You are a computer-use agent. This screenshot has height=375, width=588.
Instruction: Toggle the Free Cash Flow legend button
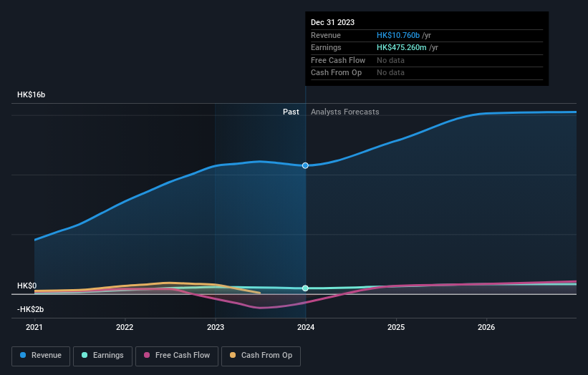(x=177, y=356)
